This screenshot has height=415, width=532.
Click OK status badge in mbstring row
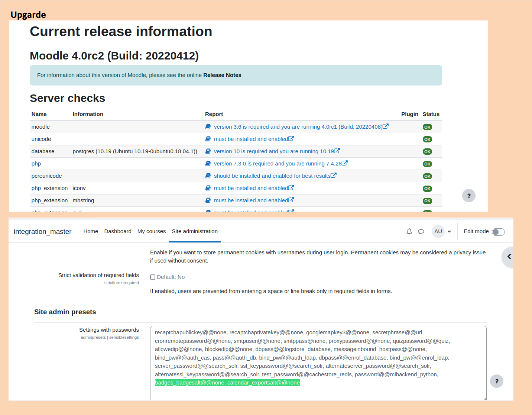tap(427, 201)
